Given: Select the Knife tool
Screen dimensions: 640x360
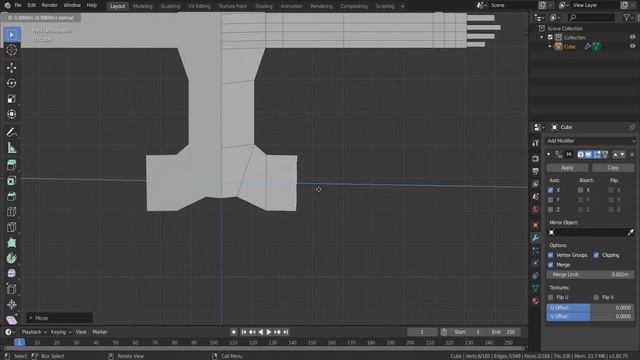Looking at the screenshot, I should (11, 227).
